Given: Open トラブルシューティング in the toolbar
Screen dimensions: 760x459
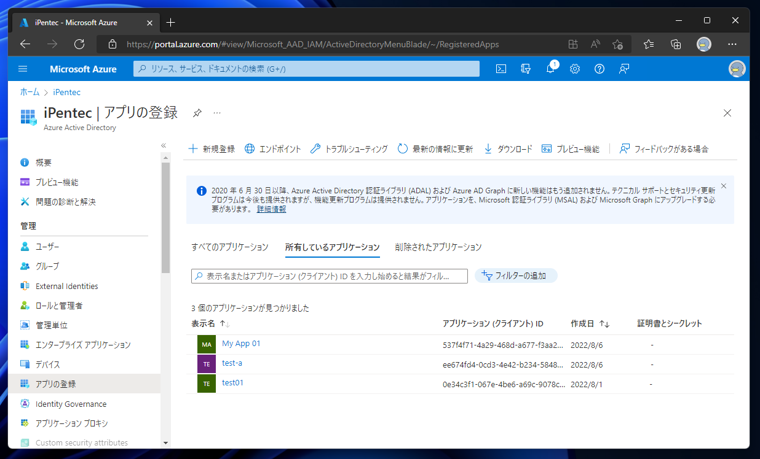Looking at the screenshot, I should 349,149.
